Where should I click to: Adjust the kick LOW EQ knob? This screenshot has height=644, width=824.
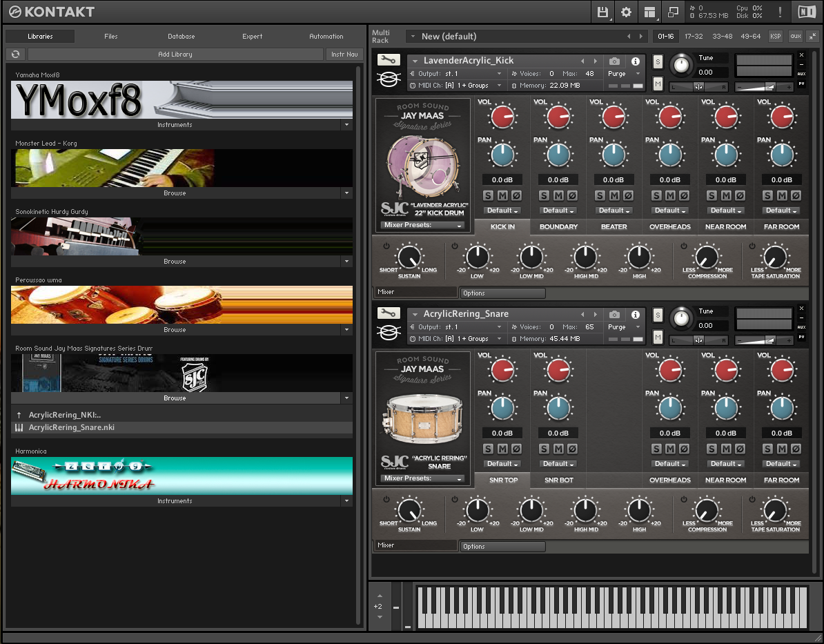[477, 257]
